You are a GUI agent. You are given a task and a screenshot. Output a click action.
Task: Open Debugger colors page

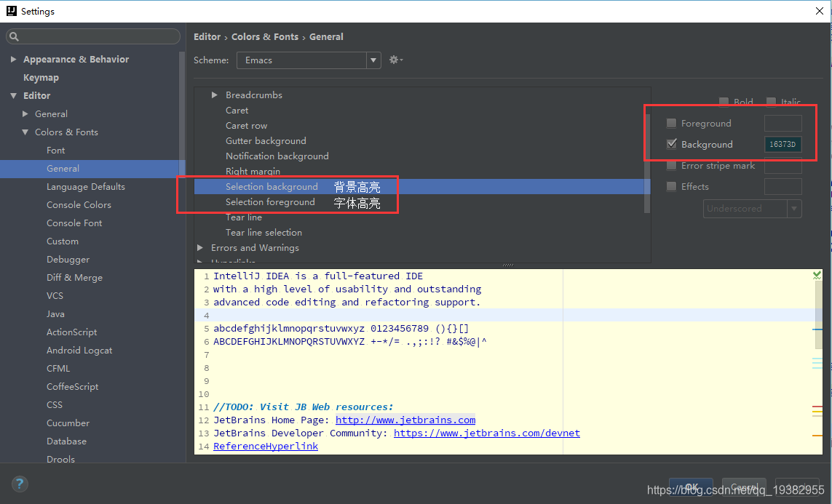pyautogui.click(x=68, y=259)
